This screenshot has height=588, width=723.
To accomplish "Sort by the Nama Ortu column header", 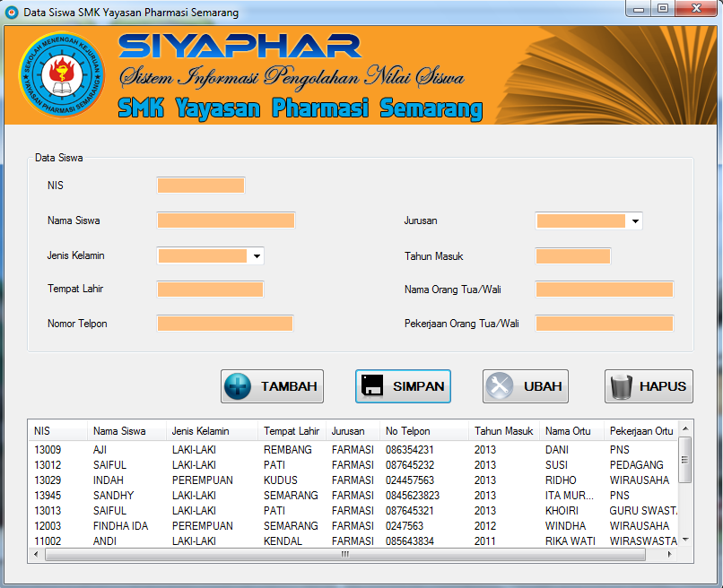I will (571, 431).
